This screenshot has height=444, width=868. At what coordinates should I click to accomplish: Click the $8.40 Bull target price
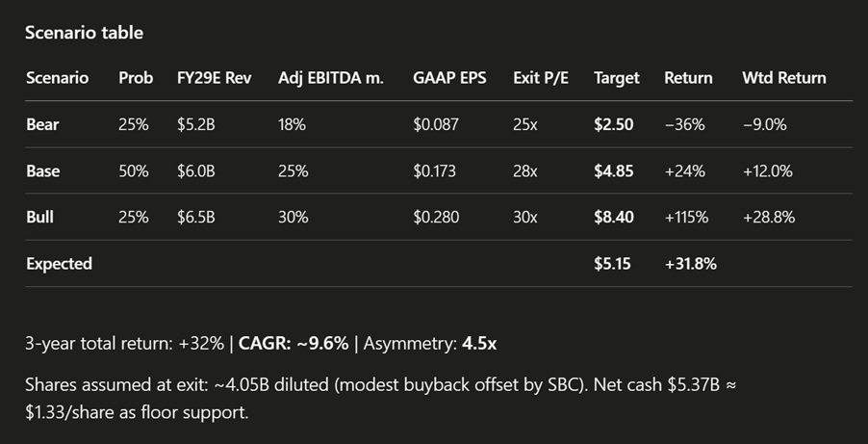pyautogui.click(x=613, y=217)
